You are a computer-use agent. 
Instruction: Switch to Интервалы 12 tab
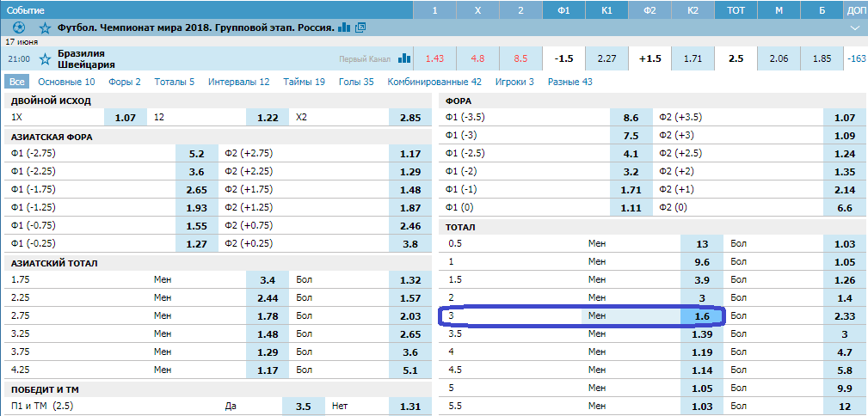239,82
